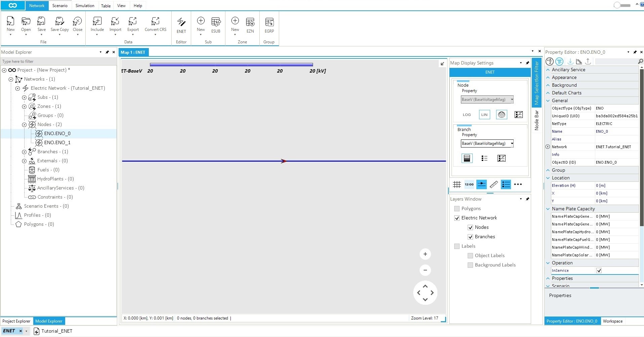Expand the Branches tree node
The height and width of the screenshot is (337, 644).
[x=24, y=152]
